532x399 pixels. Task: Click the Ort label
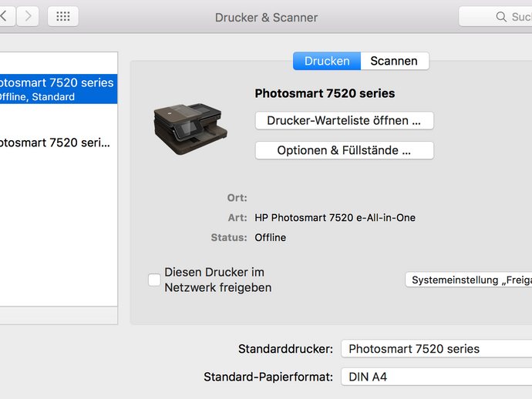point(237,198)
